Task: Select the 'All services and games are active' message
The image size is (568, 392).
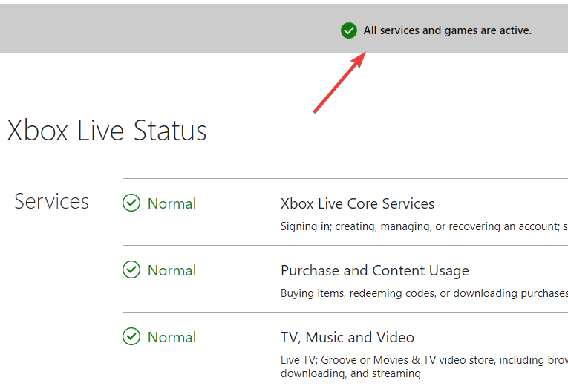Action: tap(448, 30)
